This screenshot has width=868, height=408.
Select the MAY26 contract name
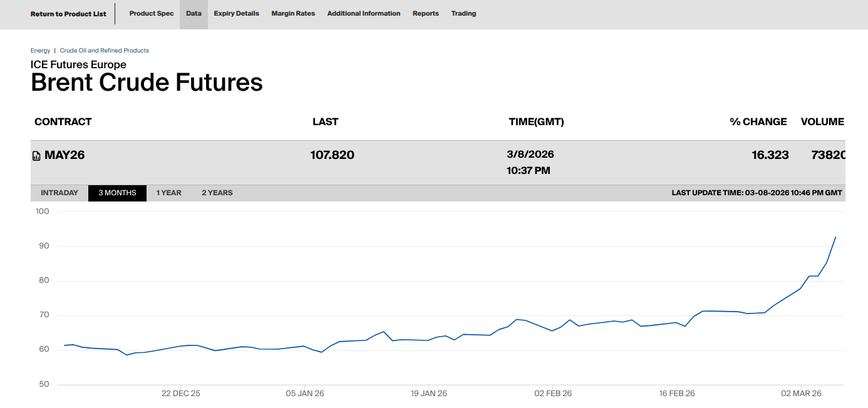(x=65, y=155)
